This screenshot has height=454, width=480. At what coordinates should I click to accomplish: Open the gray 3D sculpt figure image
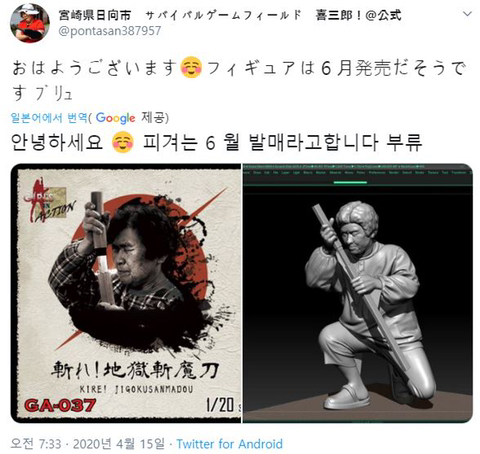358,293
